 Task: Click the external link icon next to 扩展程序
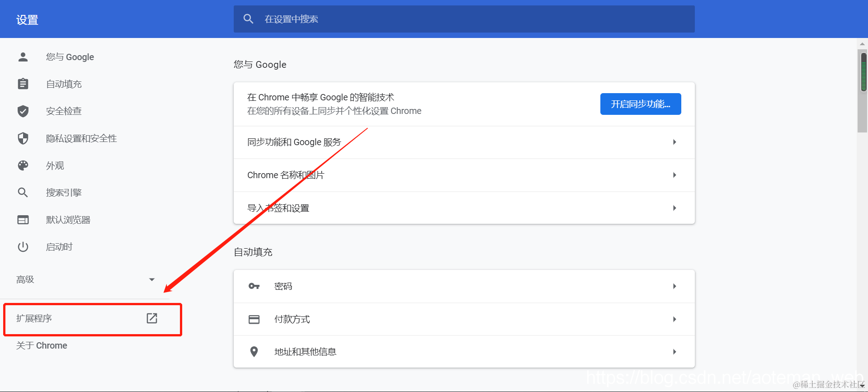coord(152,318)
